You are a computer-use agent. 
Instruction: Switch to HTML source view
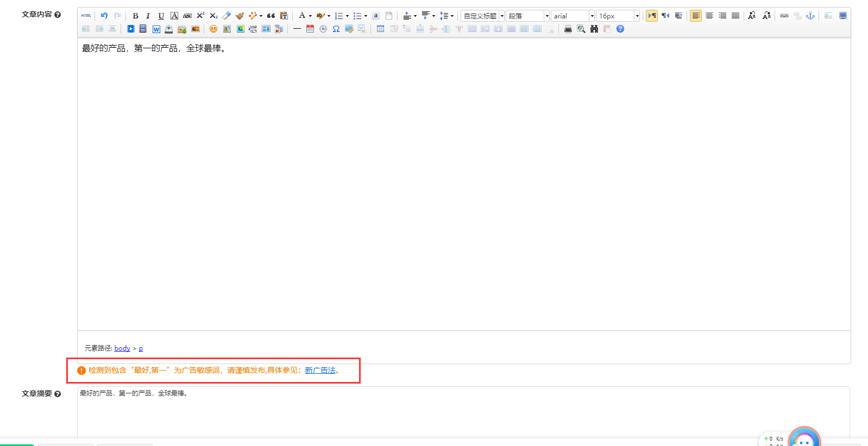86,16
